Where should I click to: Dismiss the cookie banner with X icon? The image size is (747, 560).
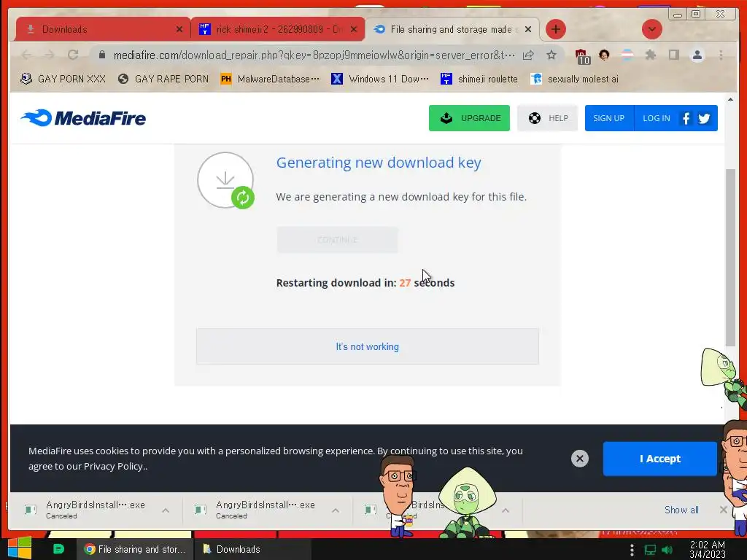pyautogui.click(x=580, y=459)
